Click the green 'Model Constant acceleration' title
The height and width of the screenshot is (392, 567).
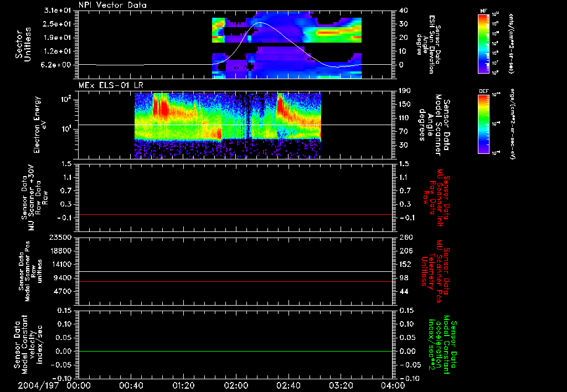point(442,345)
